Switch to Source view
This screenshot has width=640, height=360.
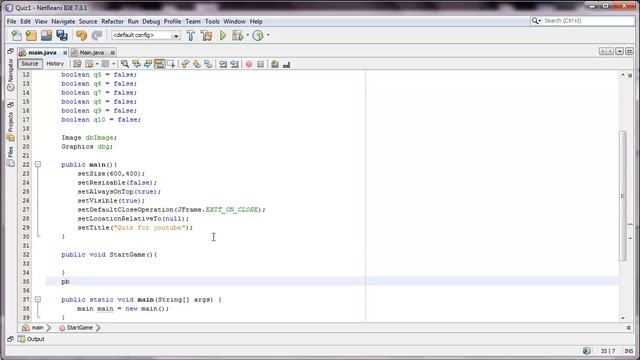(x=30, y=64)
